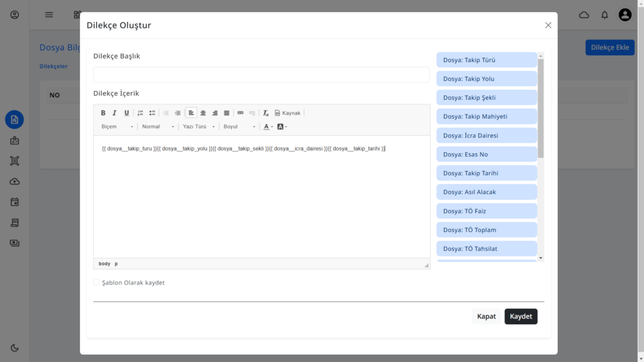The image size is (644, 362).
Task: Insert a numbered list
Action: tap(140, 113)
